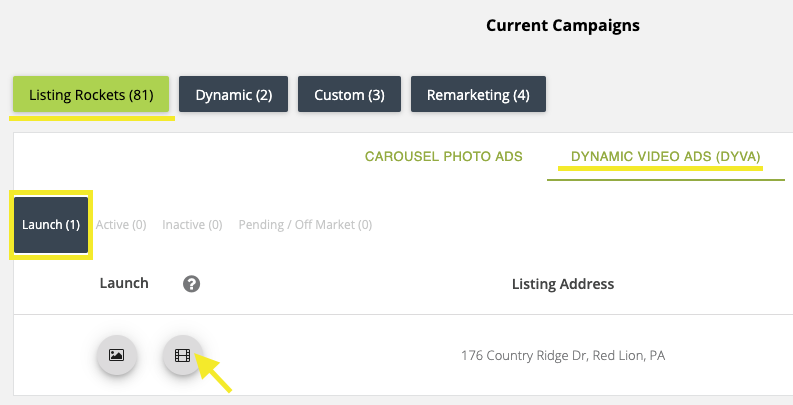
Task: Filter listings by Active (0)
Action: [x=121, y=225]
